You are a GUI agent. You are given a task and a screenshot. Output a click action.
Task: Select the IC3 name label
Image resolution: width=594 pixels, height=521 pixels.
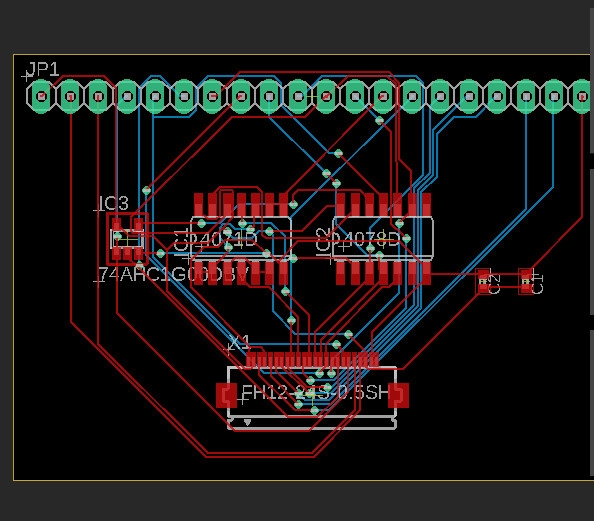113,203
